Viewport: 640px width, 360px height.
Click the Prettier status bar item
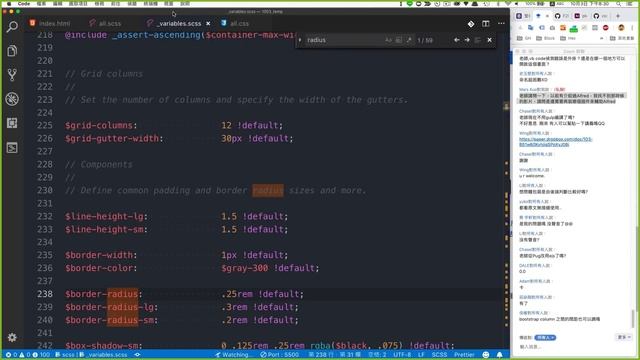pyautogui.click(x=464, y=355)
